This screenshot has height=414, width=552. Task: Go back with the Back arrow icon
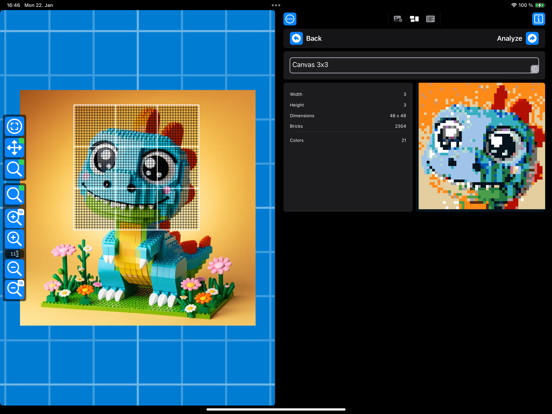(296, 38)
